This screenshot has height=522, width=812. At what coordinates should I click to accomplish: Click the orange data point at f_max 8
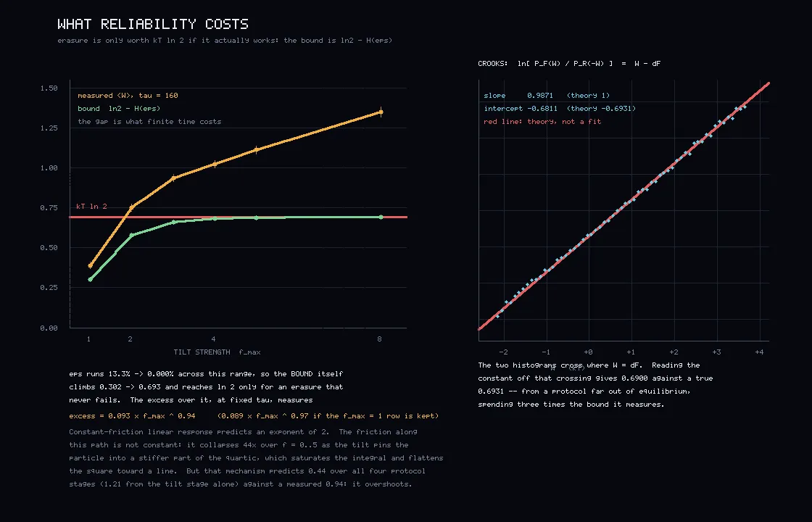[381, 112]
